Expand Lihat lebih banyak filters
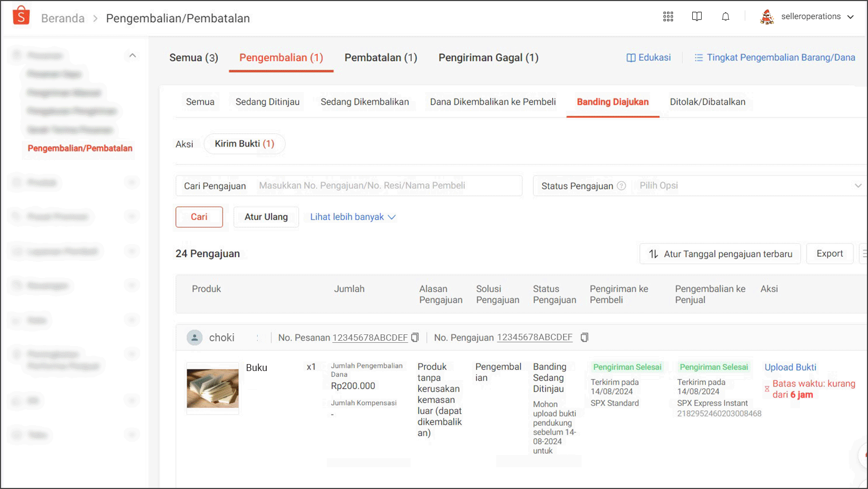The image size is (868, 489). pyautogui.click(x=353, y=217)
